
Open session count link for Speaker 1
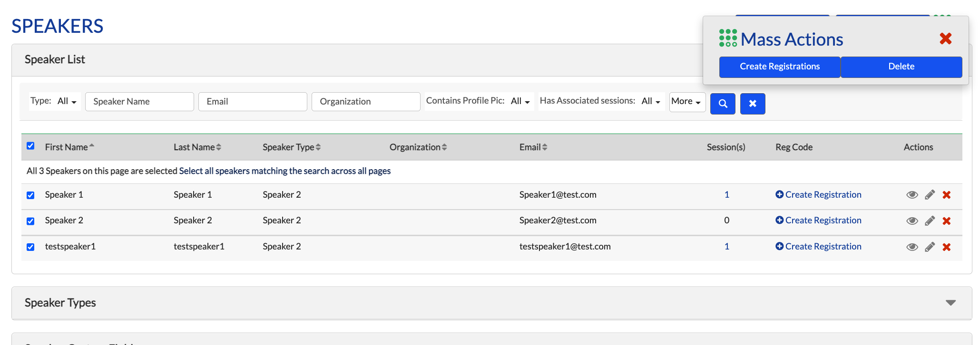point(726,195)
